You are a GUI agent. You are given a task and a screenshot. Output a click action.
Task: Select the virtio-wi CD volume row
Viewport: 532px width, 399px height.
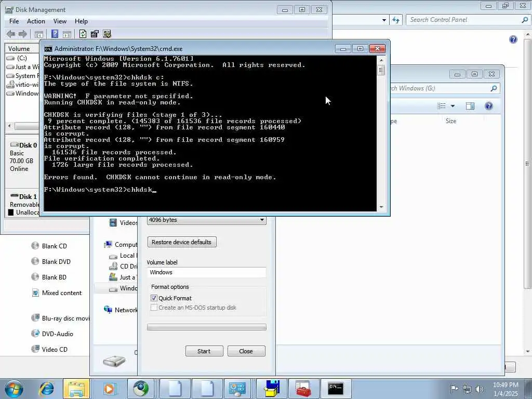coord(23,85)
